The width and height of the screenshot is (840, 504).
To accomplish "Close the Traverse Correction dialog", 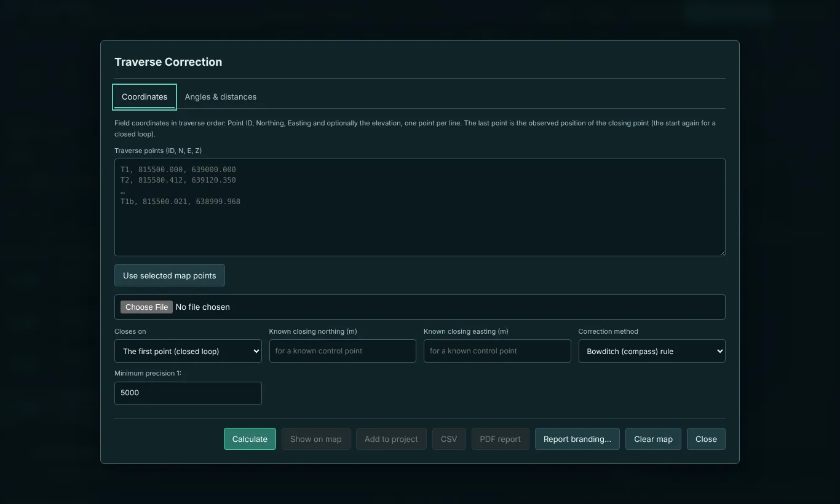I will [706, 439].
